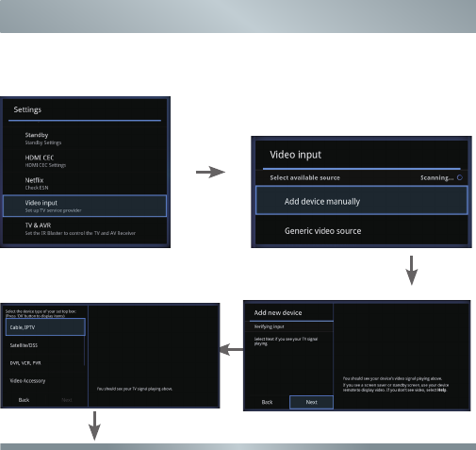Screen dimensions: 476x450
Task: Select the highlighted Video input option
Action: 85,206
